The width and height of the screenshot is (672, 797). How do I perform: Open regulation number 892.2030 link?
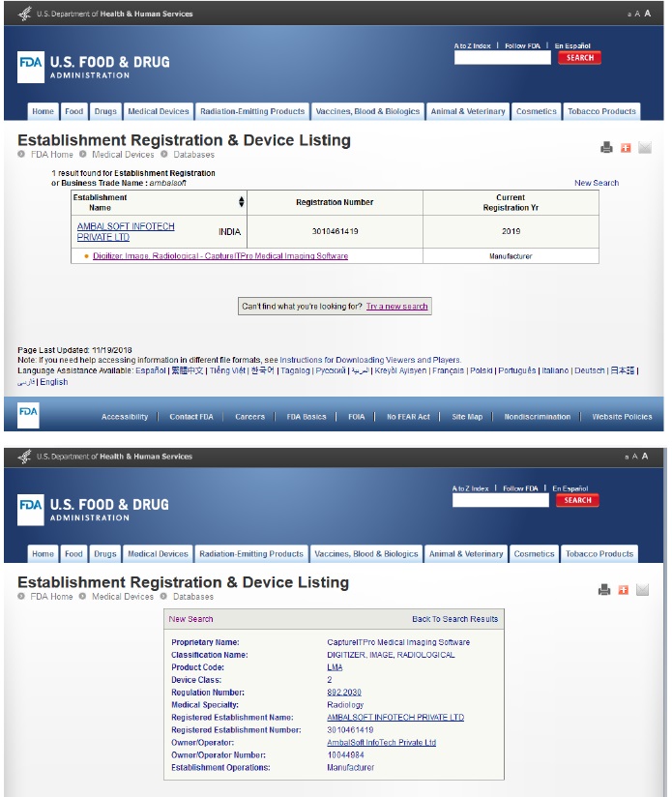344,692
